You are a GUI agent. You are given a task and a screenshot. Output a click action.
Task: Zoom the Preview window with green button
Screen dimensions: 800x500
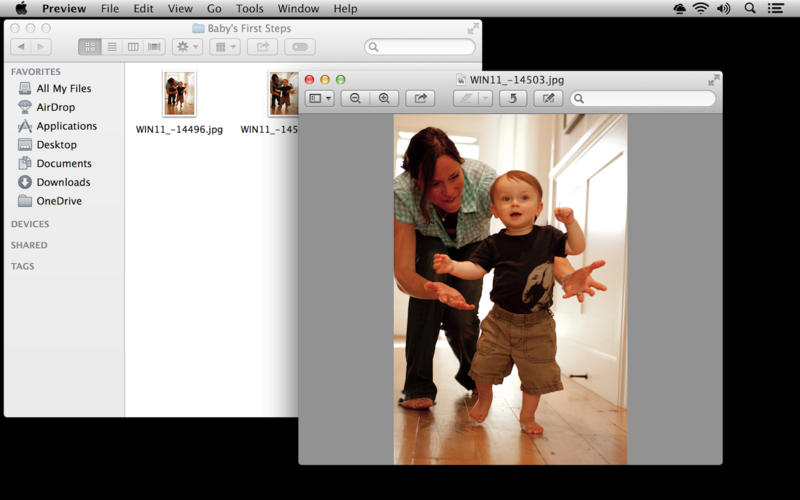coord(340,80)
